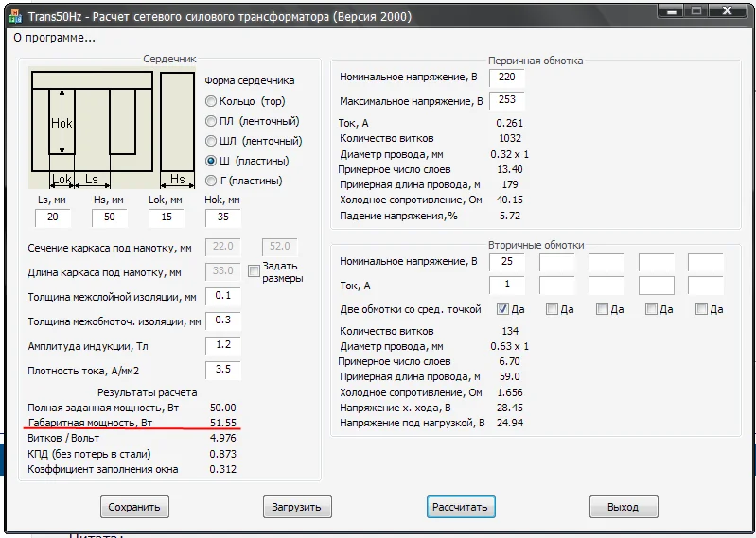Check center tap 'Да' for third secondary winding
Viewport: 756px width, 538px height.
(602, 309)
